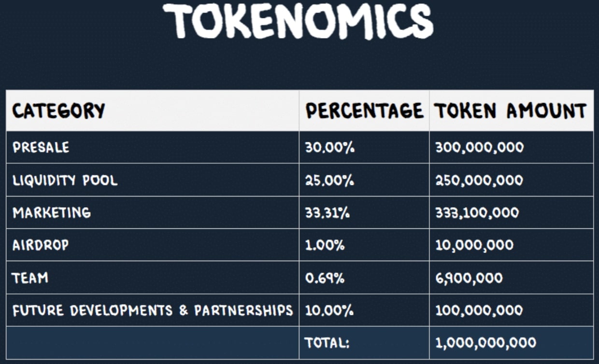Select the TOKEN AMOUNT column header
Image resolution: width=599 pixels, height=364 pixels.
click(x=511, y=111)
